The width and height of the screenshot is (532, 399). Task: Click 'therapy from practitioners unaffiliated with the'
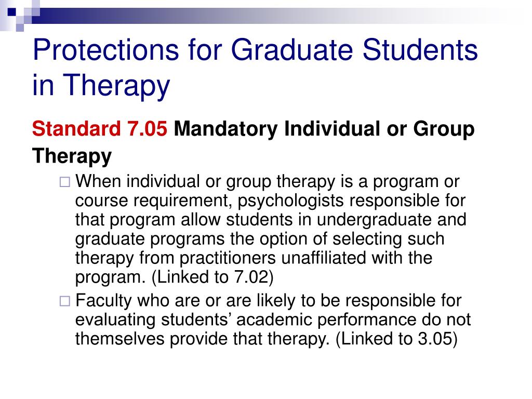(254, 258)
